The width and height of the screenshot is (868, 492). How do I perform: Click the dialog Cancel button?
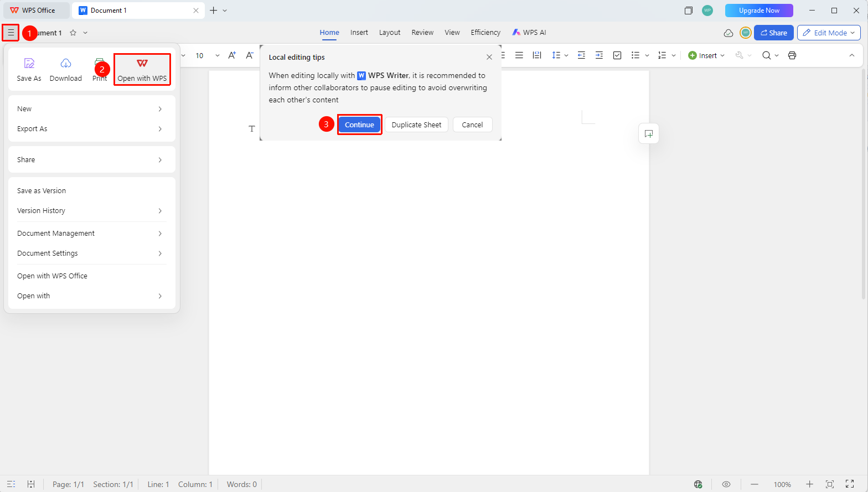472,125
